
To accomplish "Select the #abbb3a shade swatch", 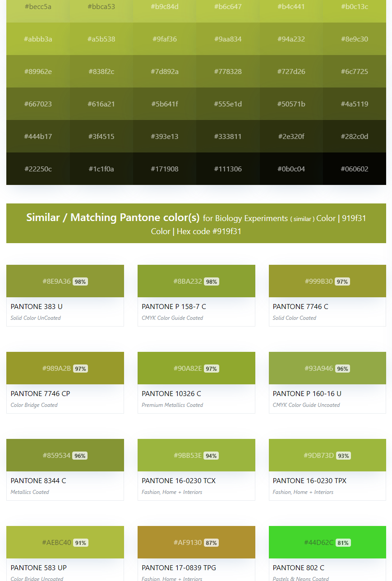I will tap(38, 39).
